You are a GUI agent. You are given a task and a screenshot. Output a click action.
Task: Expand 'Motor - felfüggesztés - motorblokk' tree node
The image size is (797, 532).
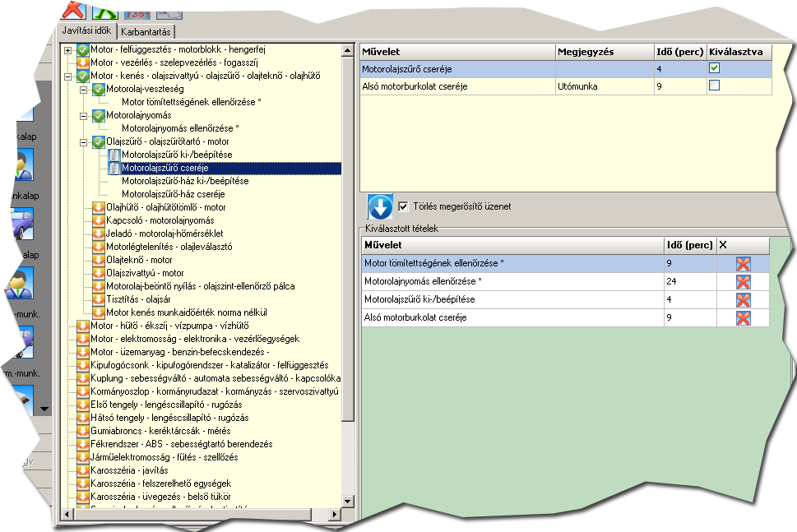(x=67, y=49)
